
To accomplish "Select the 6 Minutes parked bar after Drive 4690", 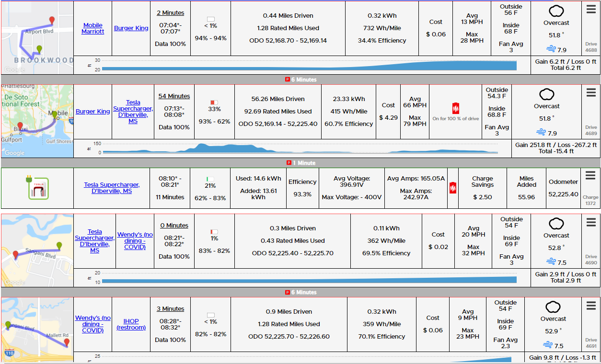I will [300, 292].
